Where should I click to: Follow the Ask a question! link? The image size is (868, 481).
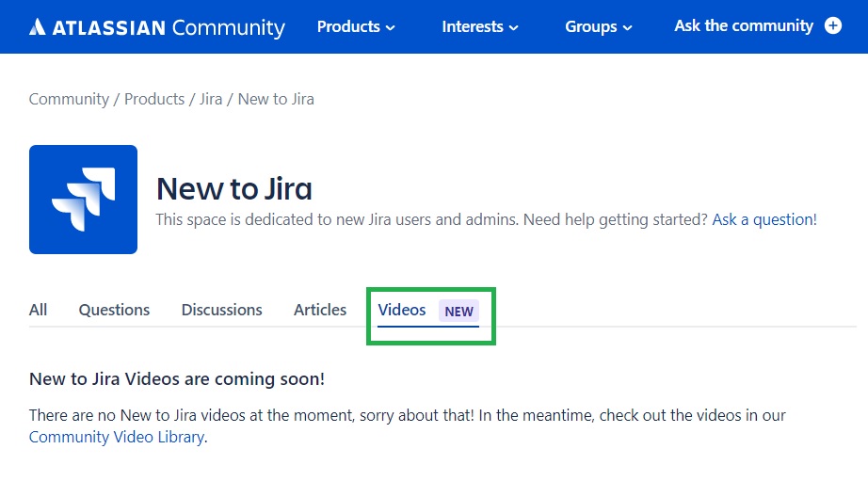764,219
